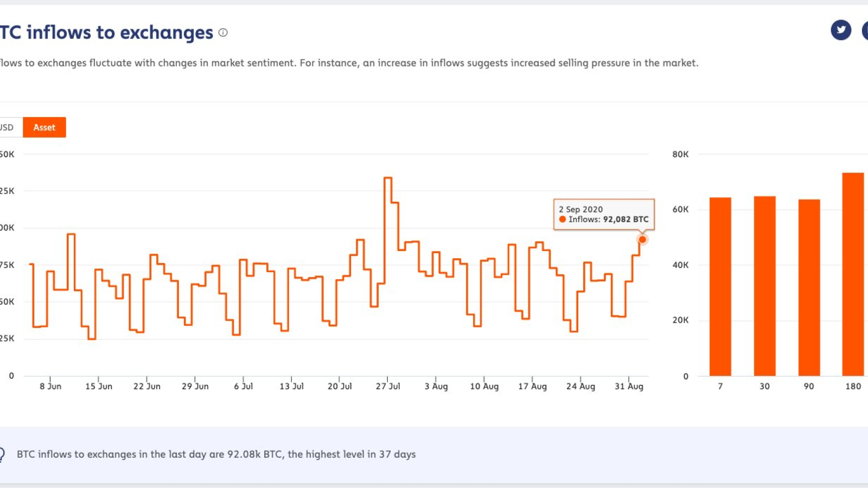
Task: Click the '30' label under the bar chart
Action: click(x=765, y=386)
